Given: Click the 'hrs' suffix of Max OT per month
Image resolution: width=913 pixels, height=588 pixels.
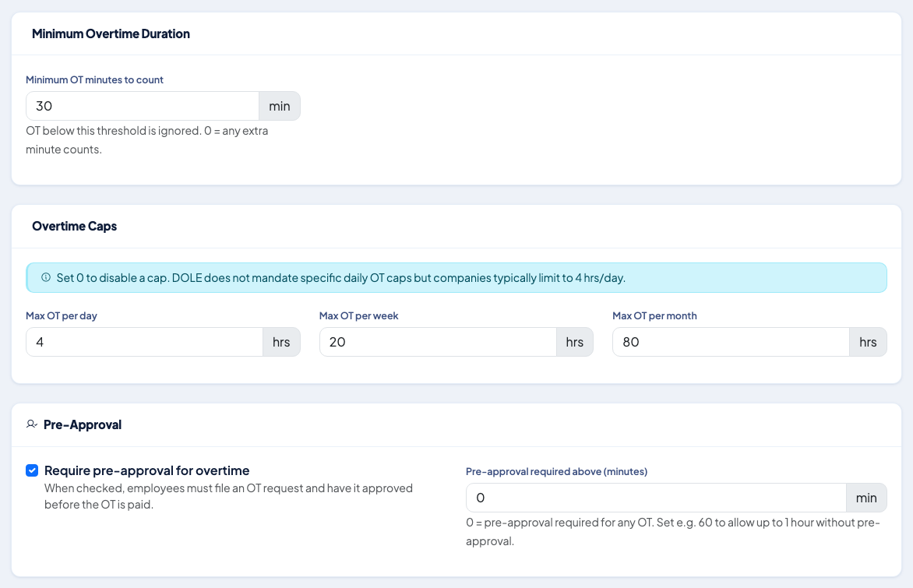Looking at the screenshot, I should pos(868,342).
